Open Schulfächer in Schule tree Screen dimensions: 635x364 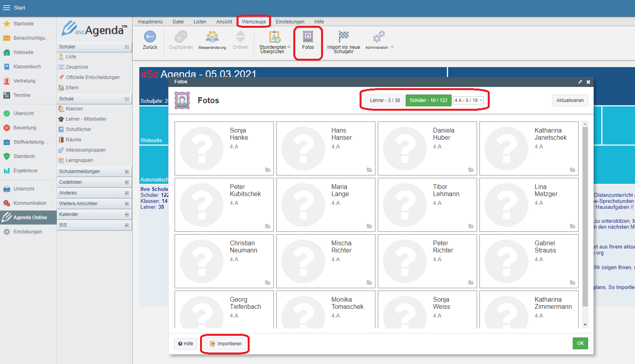(78, 129)
